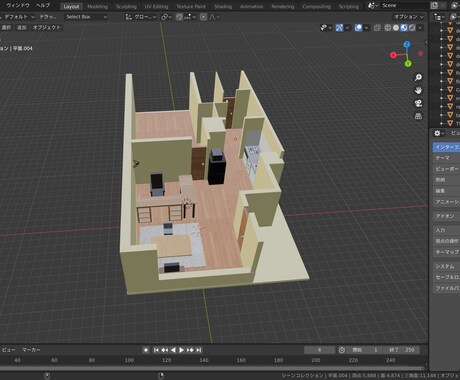
Task: Click the red X axis gizmo ball
Action: pyautogui.click(x=393, y=55)
